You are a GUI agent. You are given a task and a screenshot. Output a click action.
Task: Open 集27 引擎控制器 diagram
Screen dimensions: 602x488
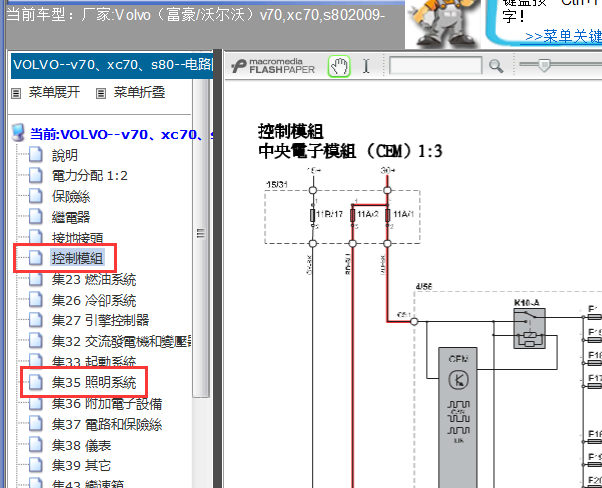pos(101,320)
